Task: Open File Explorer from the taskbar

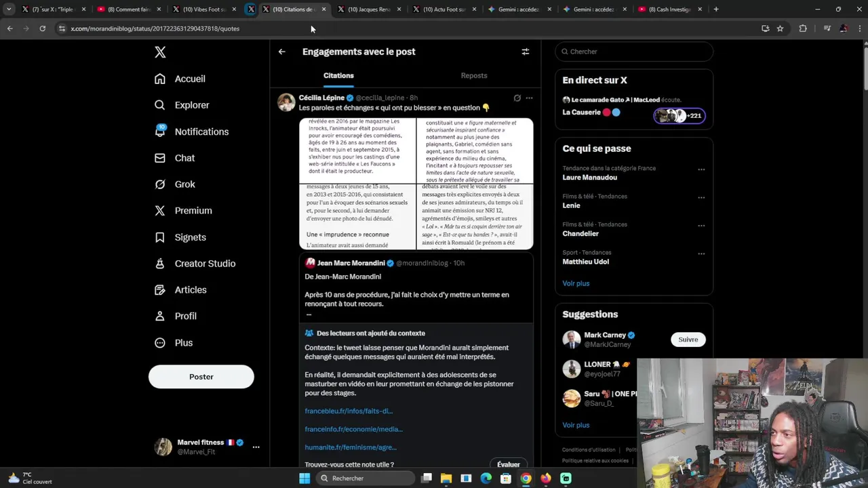Action: pos(446,479)
